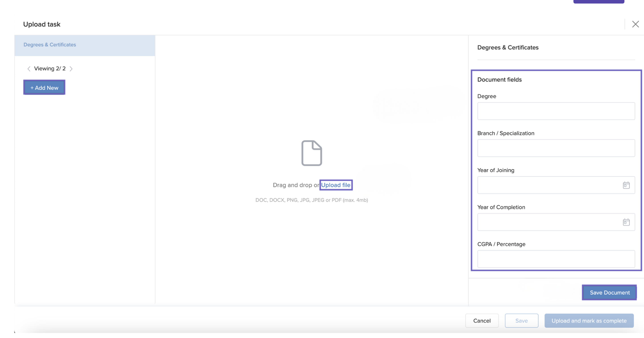Click Upload and mark as complete
This screenshot has width=644, height=338.
[x=589, y=320]
